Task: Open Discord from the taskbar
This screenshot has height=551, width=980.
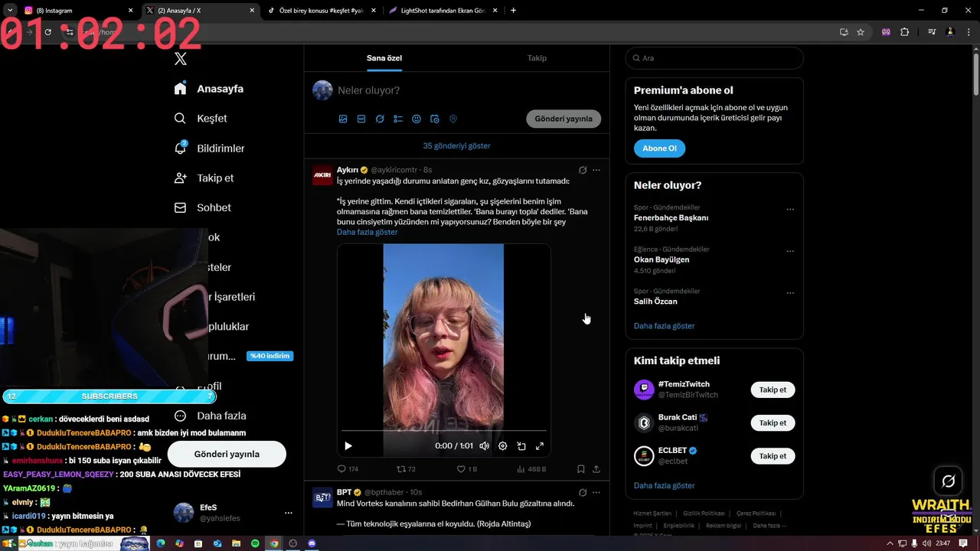Action: 312,543
